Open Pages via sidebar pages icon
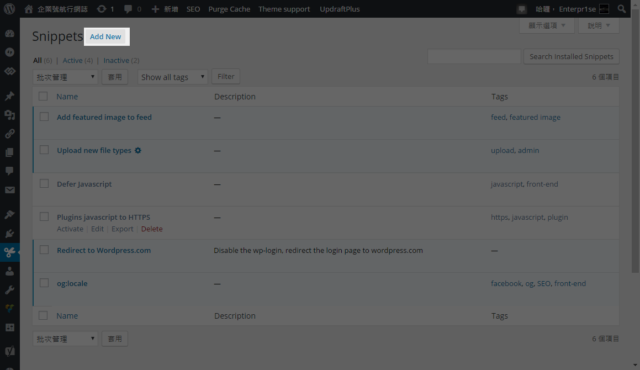 9,153
